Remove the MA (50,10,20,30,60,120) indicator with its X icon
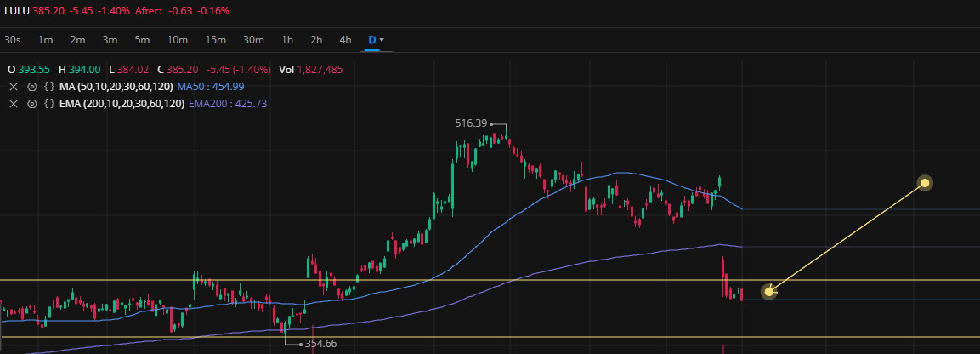This screenshot has height=354, width=980. (x=13, y=86)
